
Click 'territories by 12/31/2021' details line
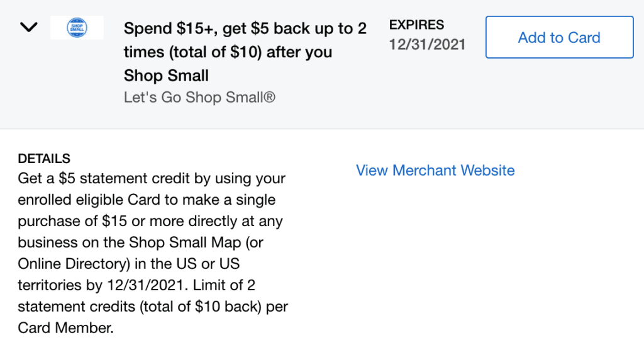pos(136,285)
